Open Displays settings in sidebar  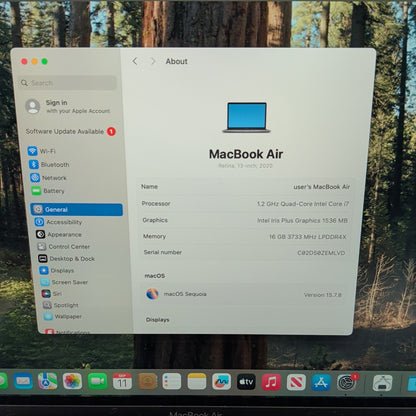coord(57,270)
